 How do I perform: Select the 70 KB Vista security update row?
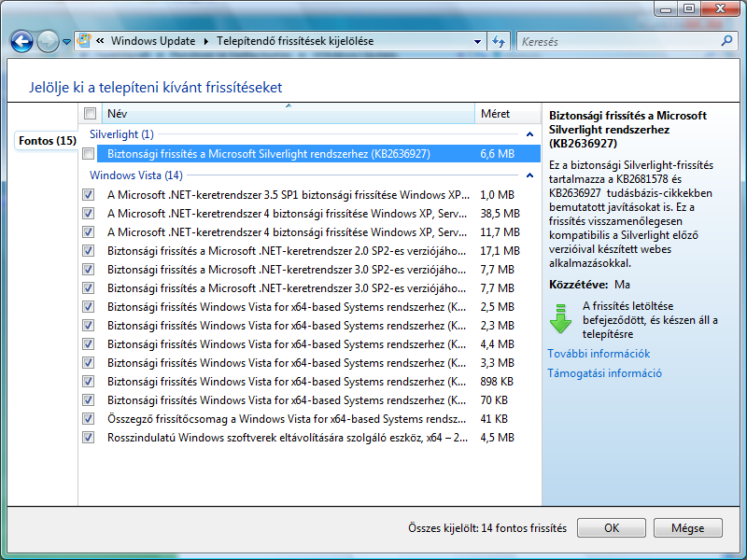(x=318, y=400)
